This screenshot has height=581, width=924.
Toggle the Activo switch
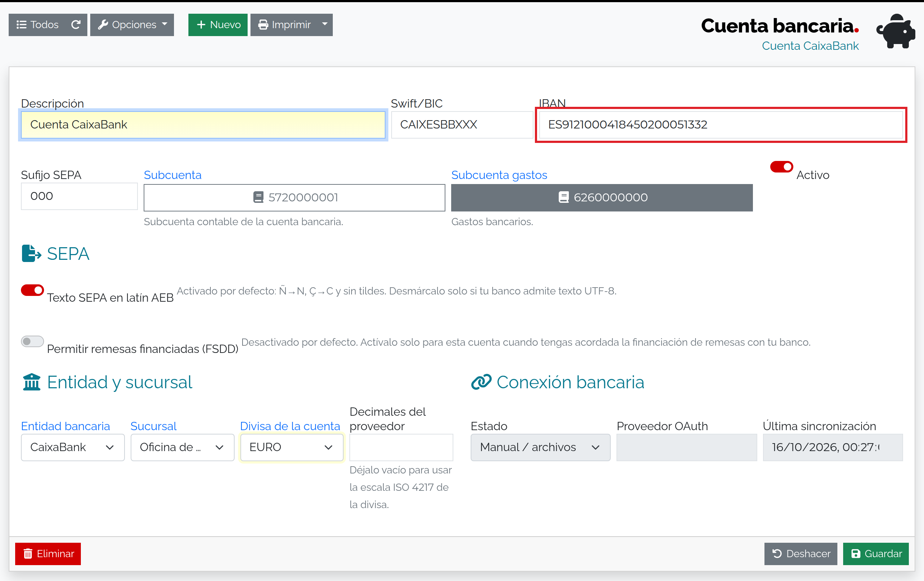[x=781, y=167]
